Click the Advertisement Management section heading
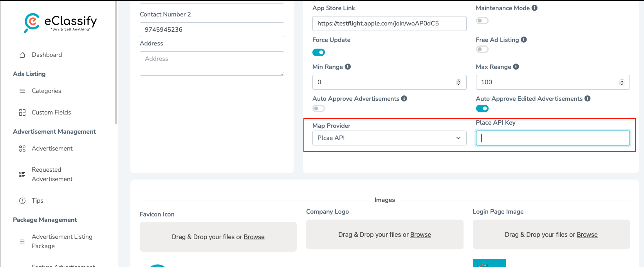The width and height of the screenshot is (644, 267). tap(54, 131)
